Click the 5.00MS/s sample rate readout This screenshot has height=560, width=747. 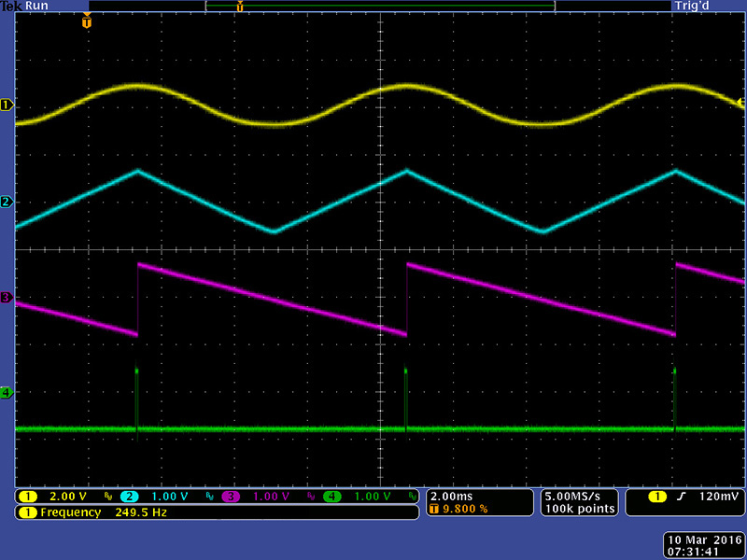point(580,496)
